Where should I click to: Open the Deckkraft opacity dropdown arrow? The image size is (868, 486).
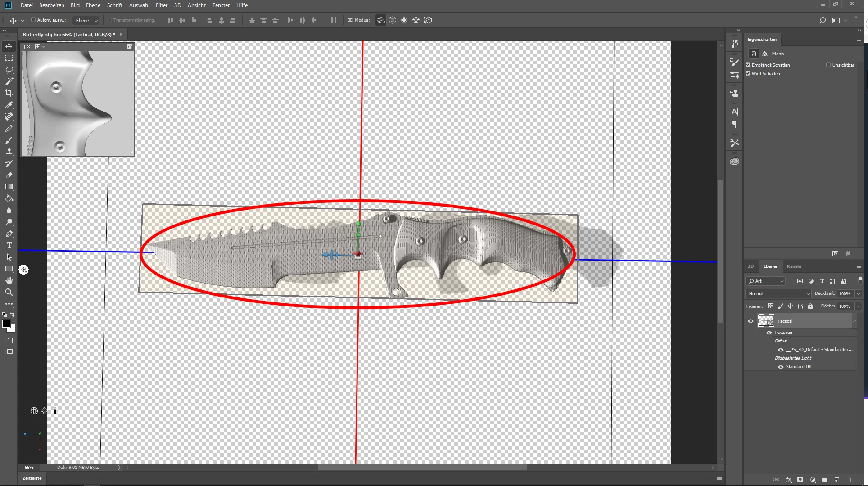pos(858,293)
